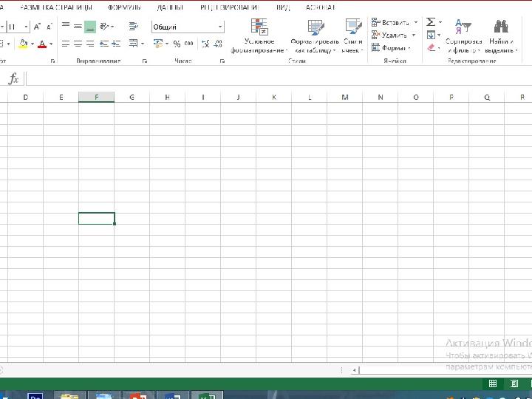Screen dimensions: 532x399
Task: Open Формат cells menu
Action: coord(391,48)
